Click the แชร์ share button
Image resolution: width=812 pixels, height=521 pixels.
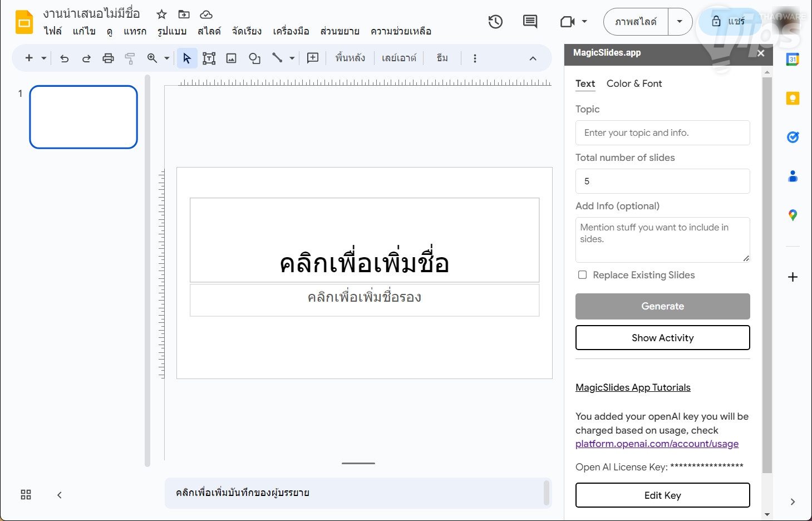click(x=729, y=22)
